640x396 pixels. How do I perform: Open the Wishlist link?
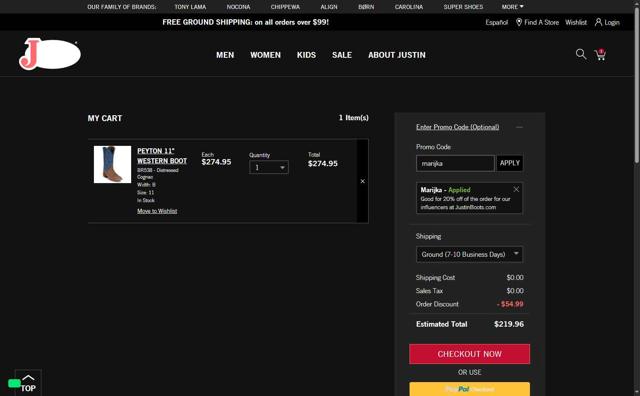point(576,22)
